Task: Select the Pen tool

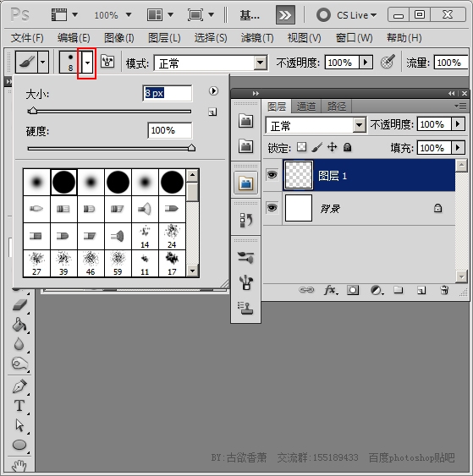Action: pyautogui.click(x=19, y=386)
